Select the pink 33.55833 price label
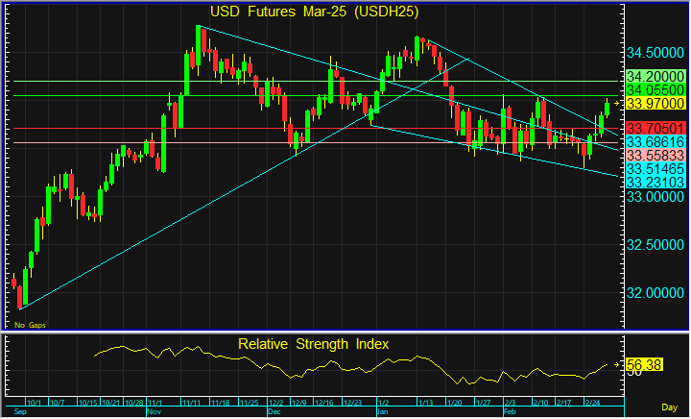 [654, 157]
